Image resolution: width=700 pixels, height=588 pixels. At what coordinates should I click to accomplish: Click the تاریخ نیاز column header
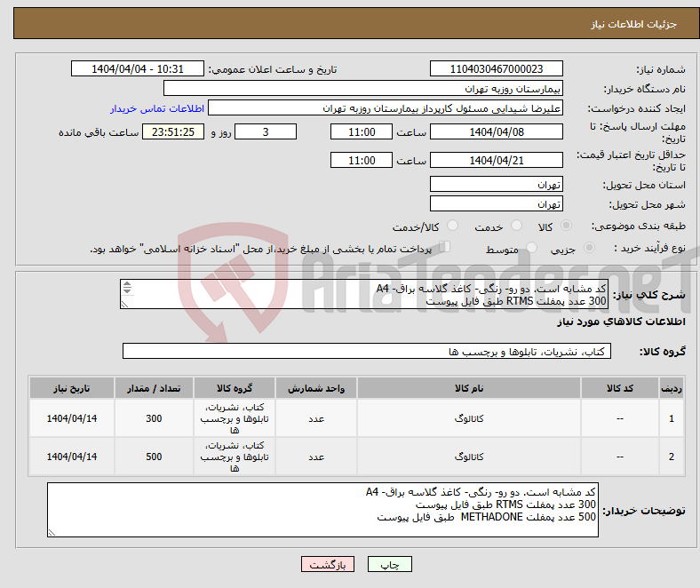click(72, 388)
